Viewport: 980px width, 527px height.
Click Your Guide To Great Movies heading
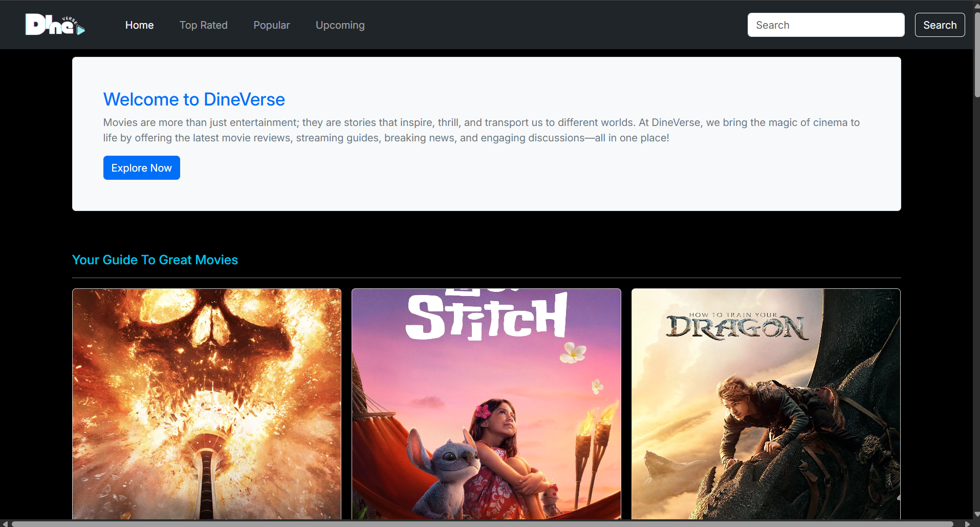coord(155,260)
